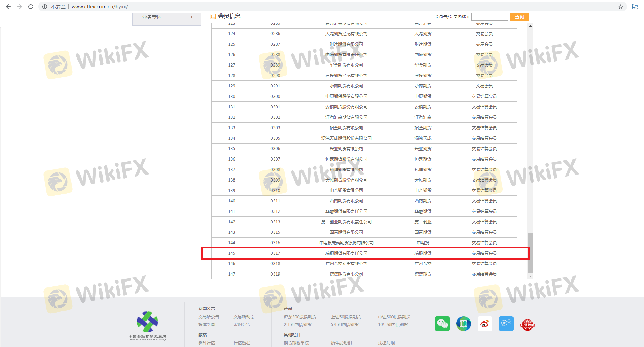
Task: Click the browser back arrow
Action: 8,7
